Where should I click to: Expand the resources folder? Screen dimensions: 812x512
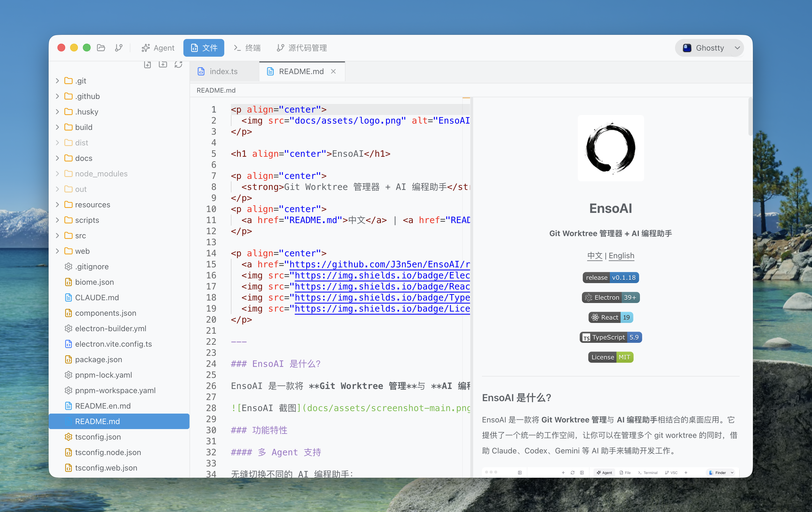click(93, 205)
